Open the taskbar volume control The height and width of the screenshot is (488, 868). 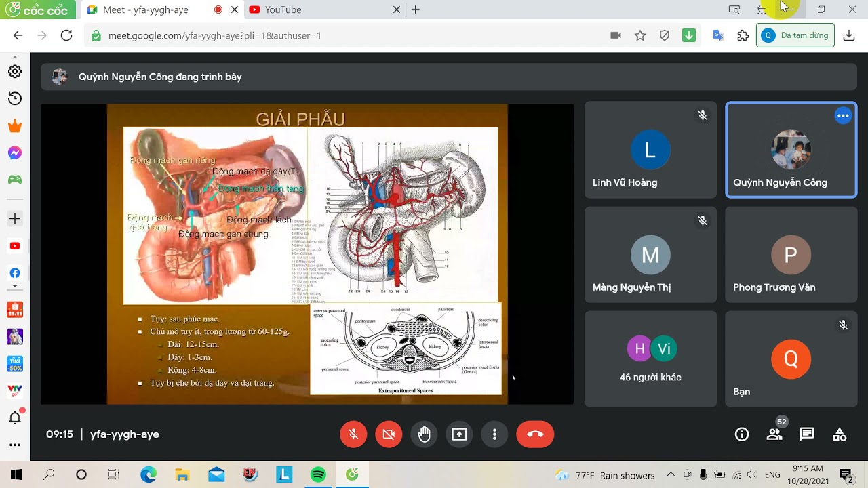click(x=752, y=474)
